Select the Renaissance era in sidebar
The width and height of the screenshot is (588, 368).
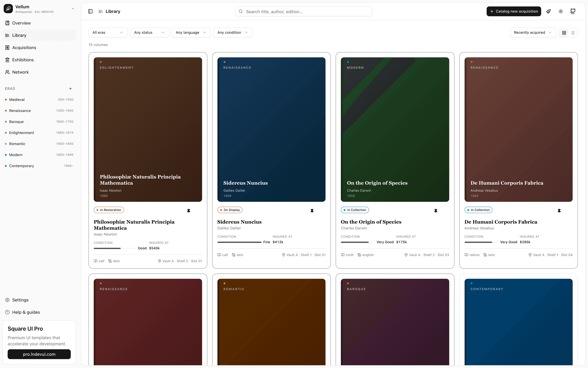[39, 111]
